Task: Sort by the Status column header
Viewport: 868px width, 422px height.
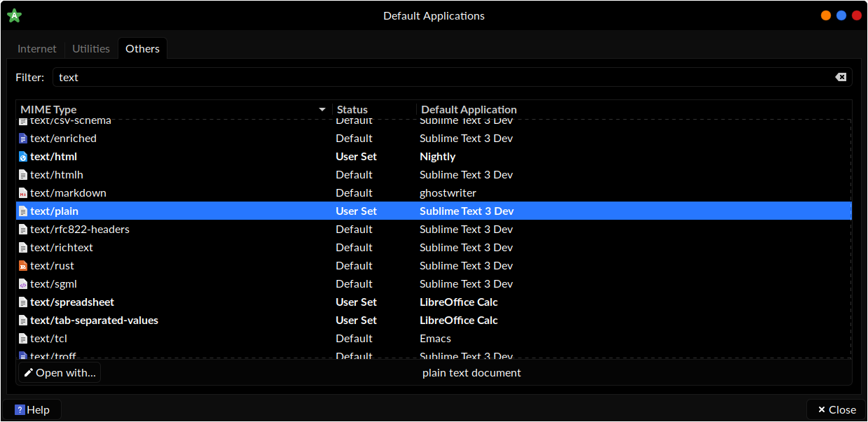Action: (374, 109)
